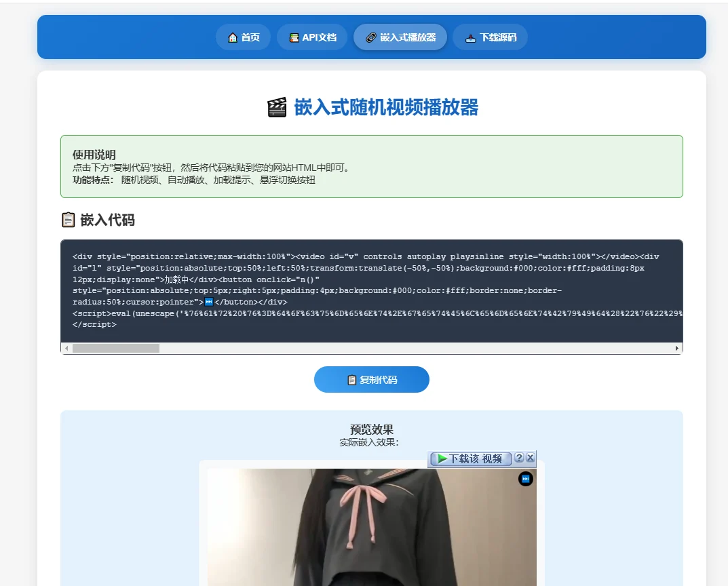Click the 使用说明 heading in green box
This screenshot has height=586, width=728.
coord(94,155)
